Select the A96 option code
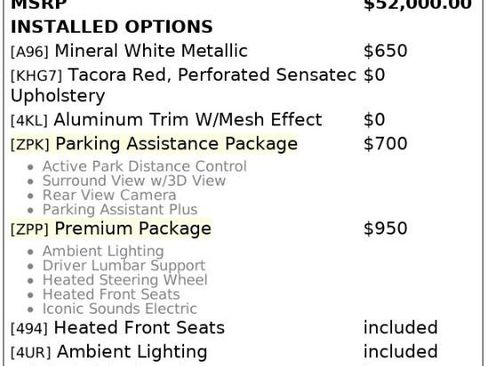Screen dimensions: 488x366 coord(30,52)
